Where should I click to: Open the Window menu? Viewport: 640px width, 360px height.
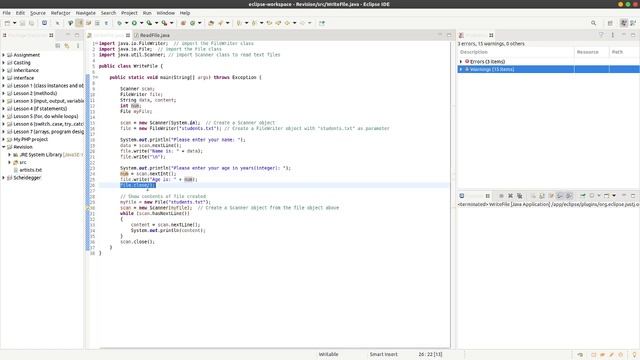(165, 13)
